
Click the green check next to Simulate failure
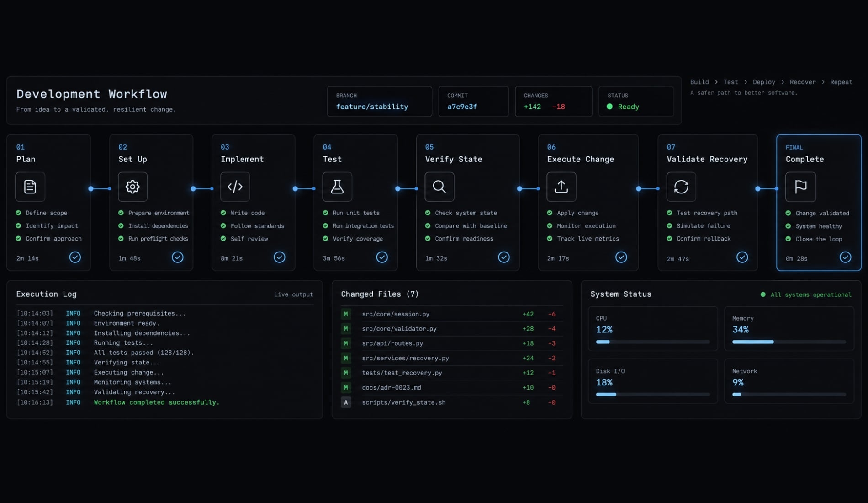click(x=669, y=225)
